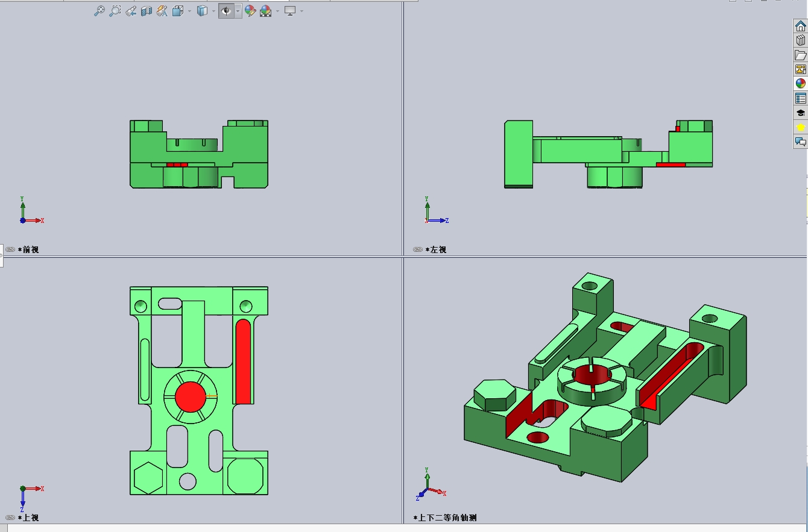Click the graduation cap task pane icon

pos(801,113)
